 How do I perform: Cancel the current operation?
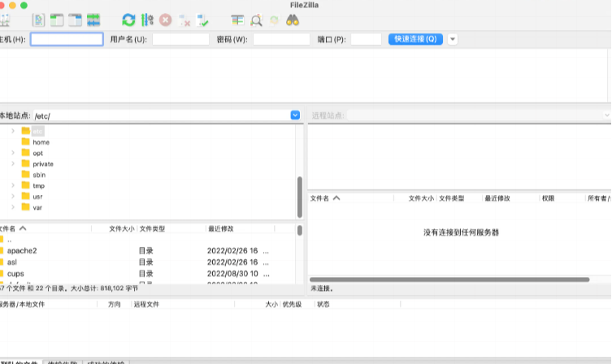pyautogui.click(x=166, y=19)
